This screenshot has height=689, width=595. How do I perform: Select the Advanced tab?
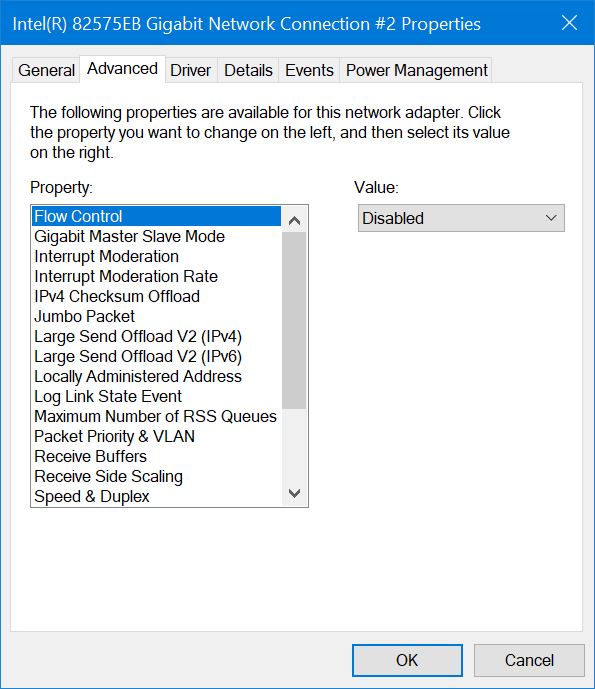coord(122,69)
